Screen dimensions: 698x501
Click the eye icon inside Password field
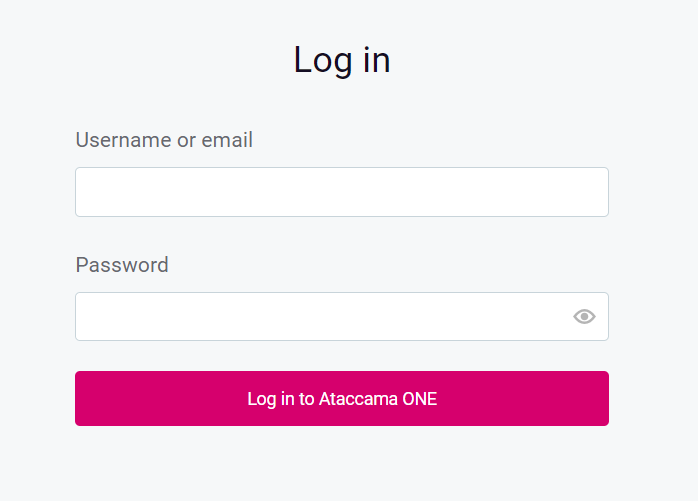[584, 317]
